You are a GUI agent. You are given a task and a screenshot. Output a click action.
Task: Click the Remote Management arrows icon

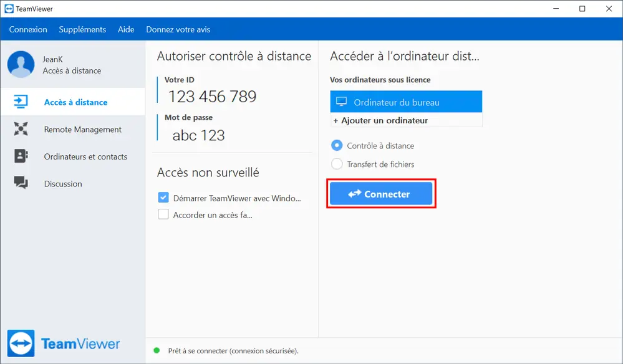click(x=21, y=129)
